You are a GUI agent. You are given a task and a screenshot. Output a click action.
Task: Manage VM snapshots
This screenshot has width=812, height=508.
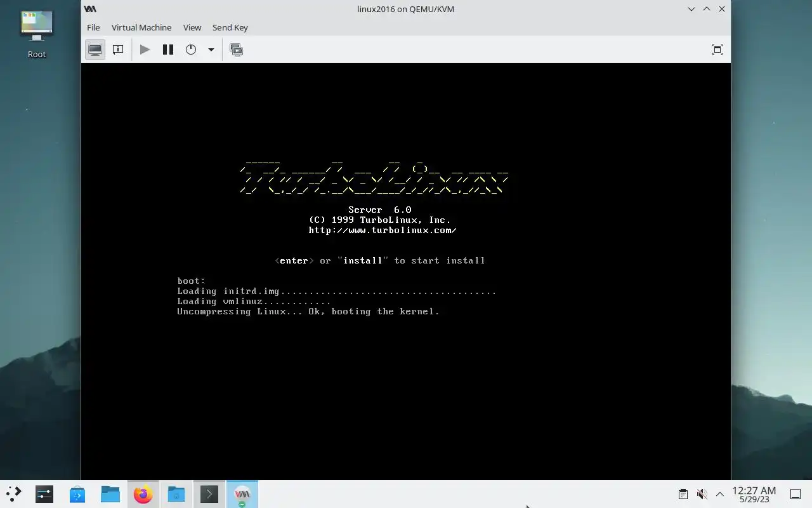(x=237, y=50)
